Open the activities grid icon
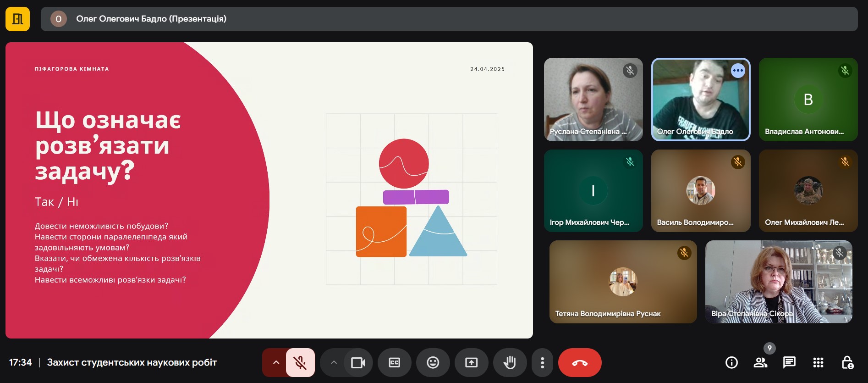The image size is (868, 383). pos(818,363)
